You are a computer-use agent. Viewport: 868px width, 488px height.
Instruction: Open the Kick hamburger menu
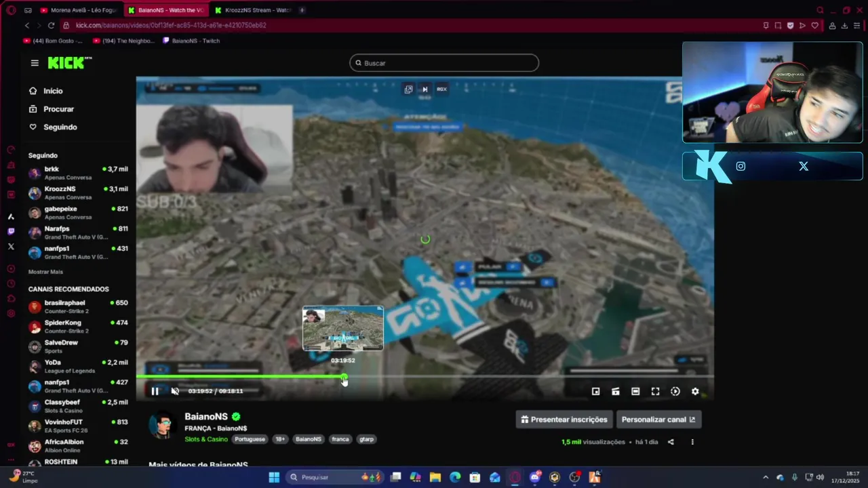pyautogui.click(x=35, y=63)
